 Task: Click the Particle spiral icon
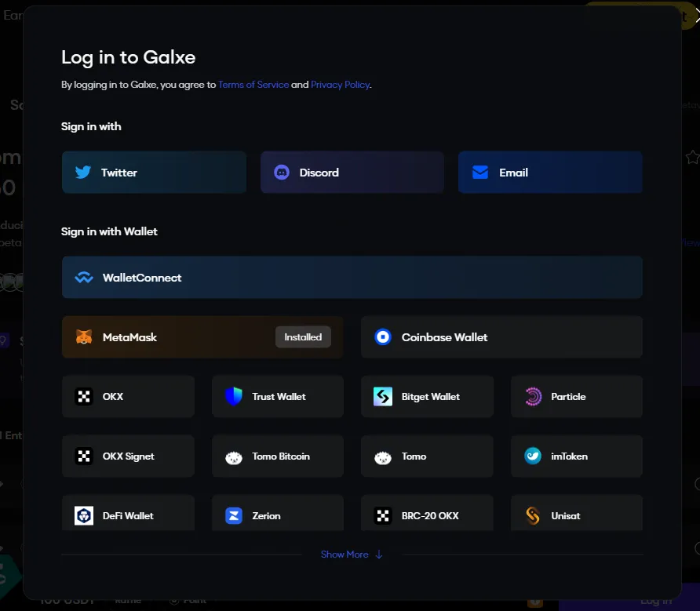(x=533, y=397)
